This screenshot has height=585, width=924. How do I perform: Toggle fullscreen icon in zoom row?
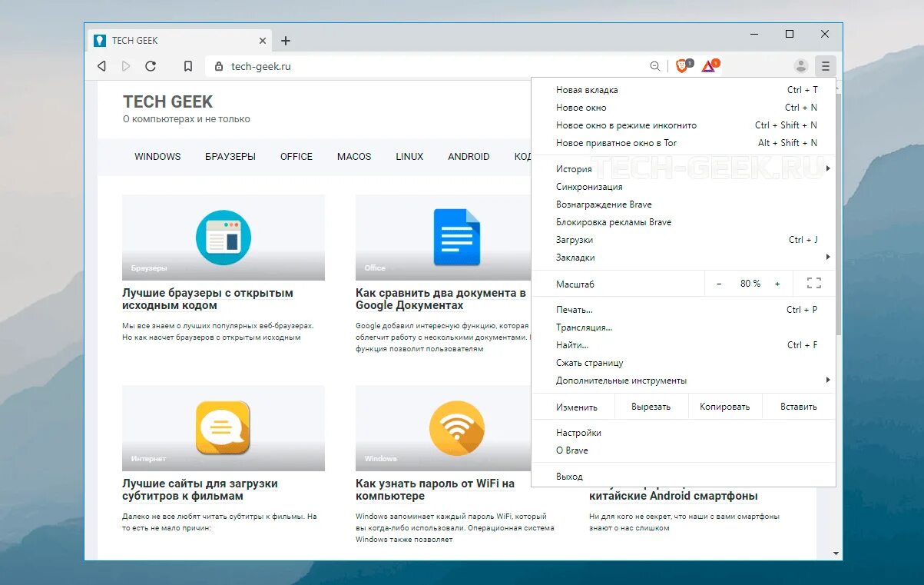[x=814, y=284]
